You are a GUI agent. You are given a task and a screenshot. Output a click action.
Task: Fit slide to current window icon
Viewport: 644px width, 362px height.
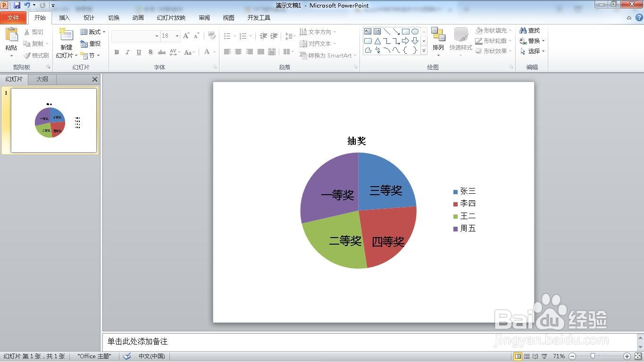(x=638, y=356)
